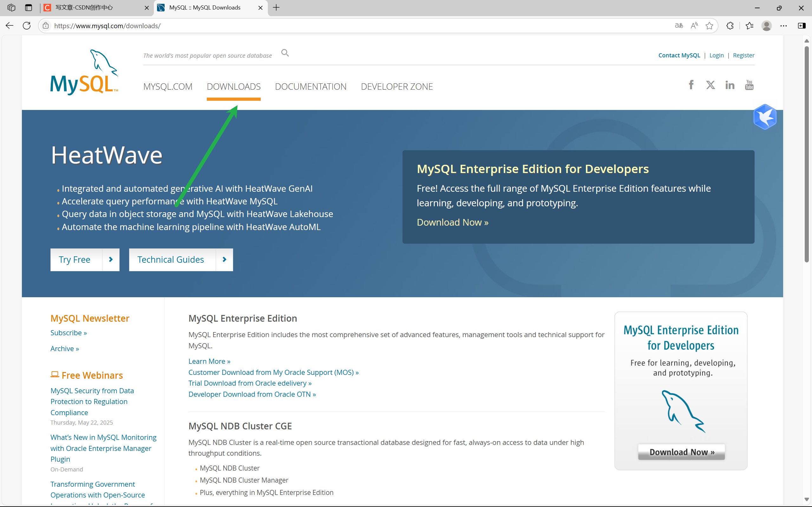Open the DEVELOPER ZONE navigation item

[396, 86]
